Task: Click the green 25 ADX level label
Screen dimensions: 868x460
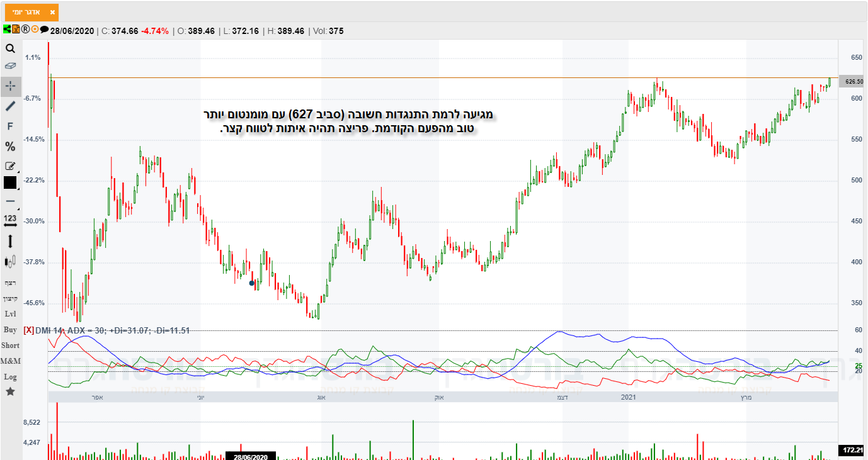Action: pyautogui.click(x=858, y=366)
